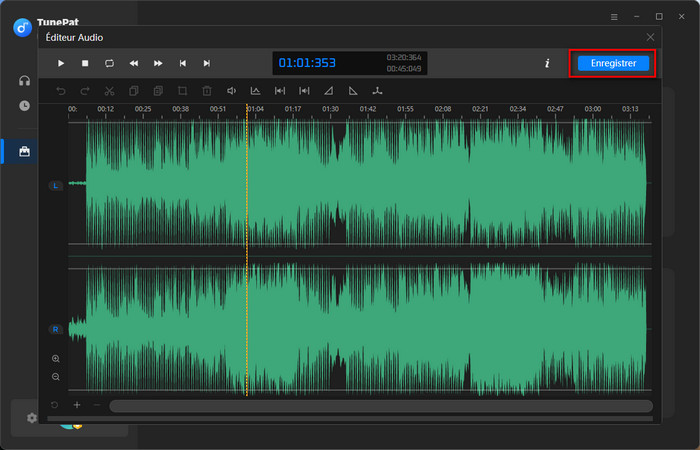700x450 pixels.
Task: Click the plus icon beside the scrollbar
Action: tap(77, 405)
